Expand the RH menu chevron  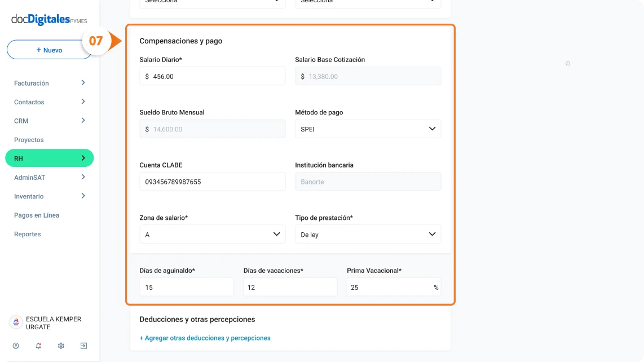click(83, 158)
